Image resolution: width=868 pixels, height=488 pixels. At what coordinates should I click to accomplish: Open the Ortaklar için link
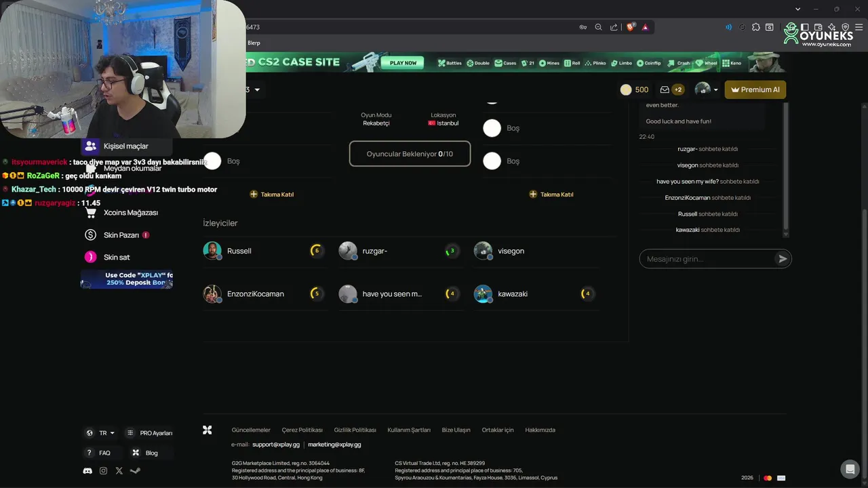(x=498, y=430)
